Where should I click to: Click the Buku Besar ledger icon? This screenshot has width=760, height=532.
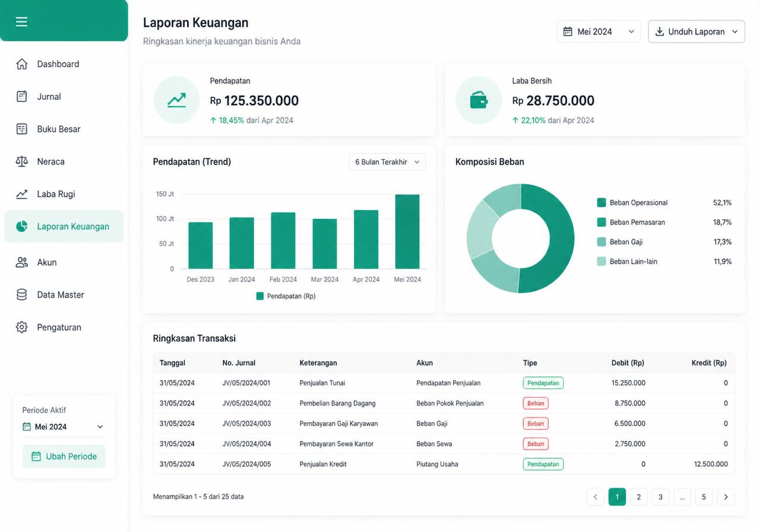coord(22,129)
